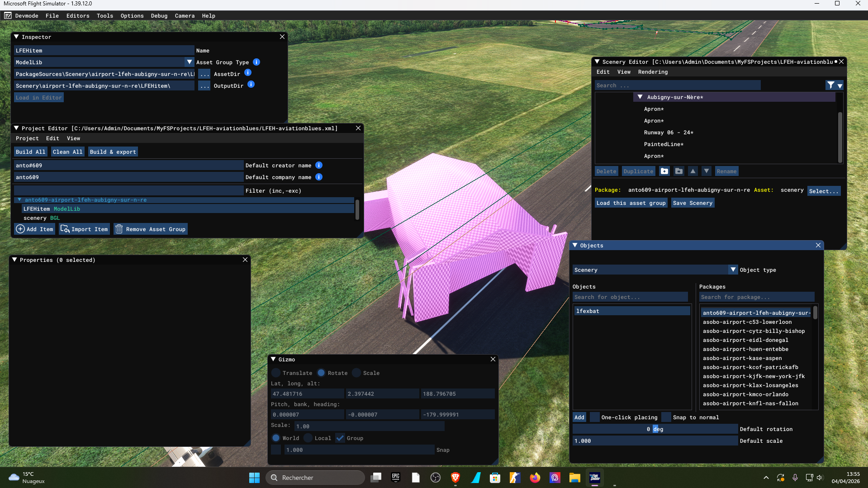Select the Translate gizmo mode
This screenshot has width=868, height=488.
pos(276,373)
